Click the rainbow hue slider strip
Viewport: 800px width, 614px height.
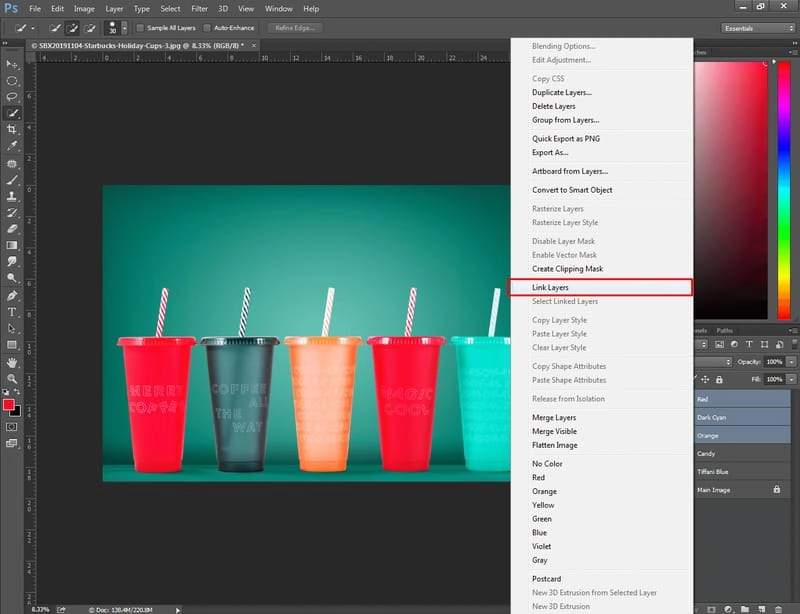(x=784, y=190)
